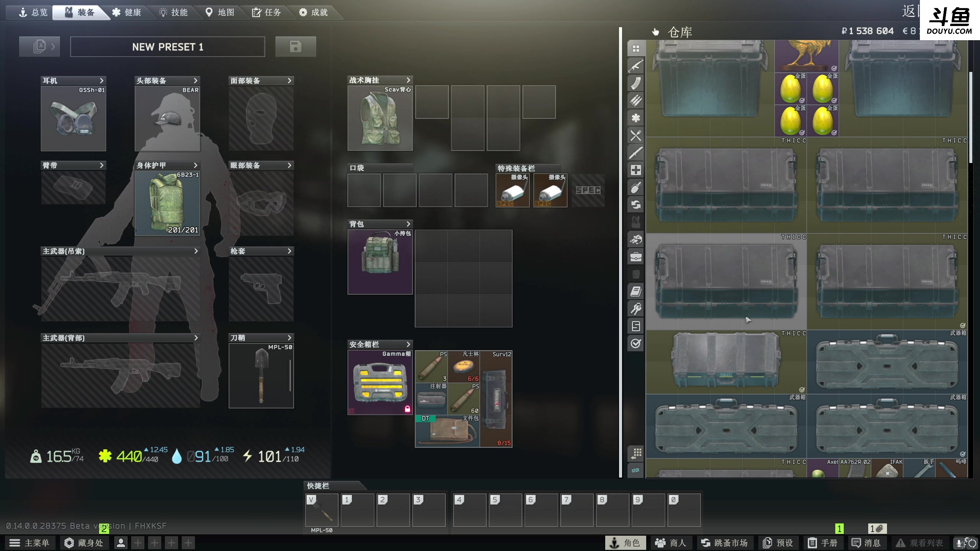The image size is (980, 551).
Task: Open the preset list dropdown button
Action: [39, 47]
